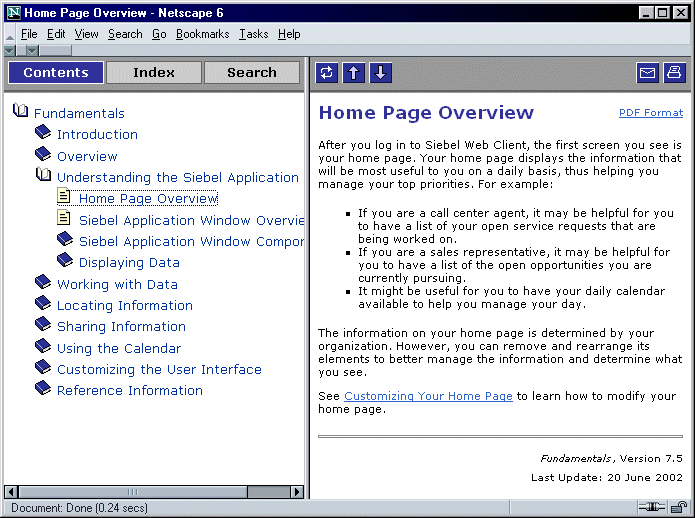The image size is (695, 518).
Task: Select Understanding the Siebel Application
Action: tap(178, 178)
